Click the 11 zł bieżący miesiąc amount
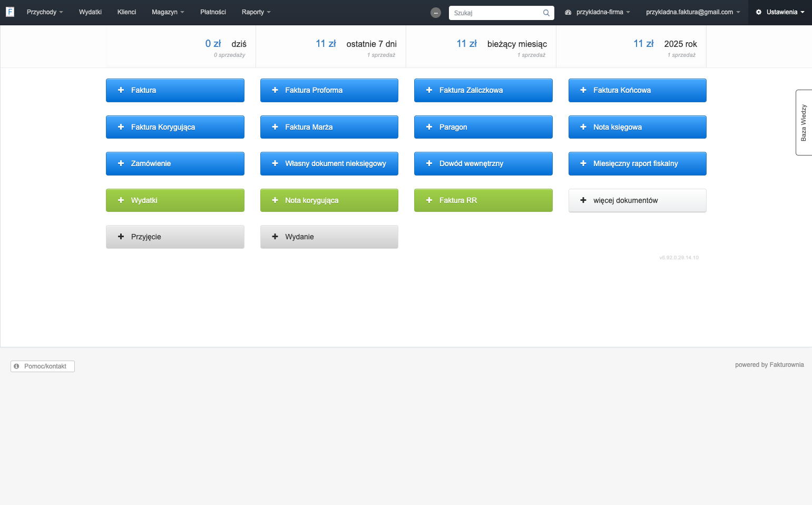This screenshot has width=812, height=505. (467, 44)
